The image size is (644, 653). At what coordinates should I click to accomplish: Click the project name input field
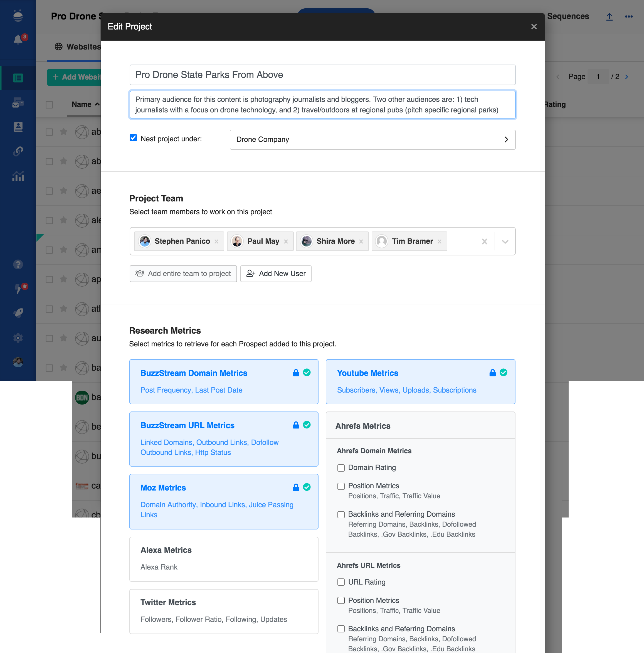coord(322,75)
